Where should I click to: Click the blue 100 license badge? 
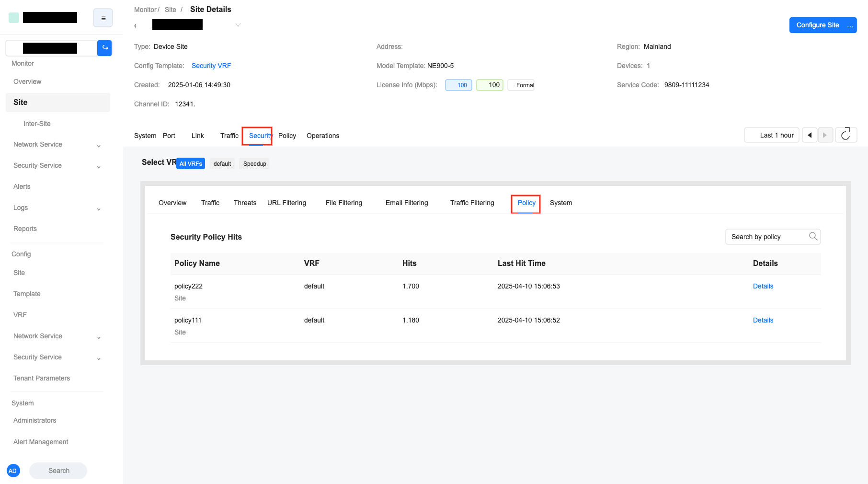point(459,85)
